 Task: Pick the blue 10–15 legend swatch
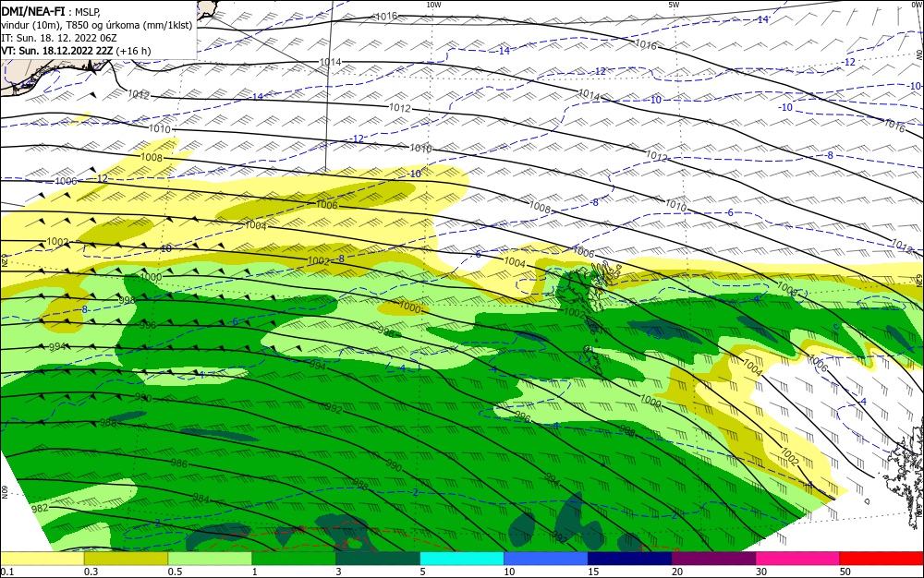point(546,559)
